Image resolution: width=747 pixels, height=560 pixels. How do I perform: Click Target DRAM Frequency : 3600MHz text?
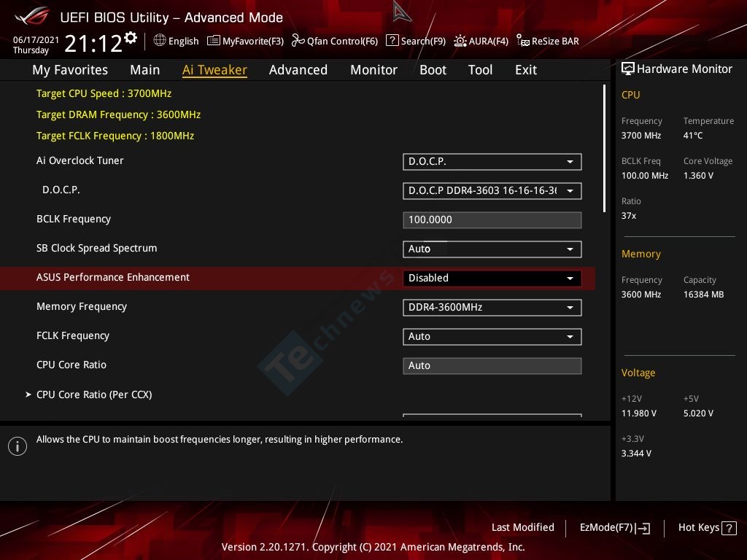coord(119,114)
